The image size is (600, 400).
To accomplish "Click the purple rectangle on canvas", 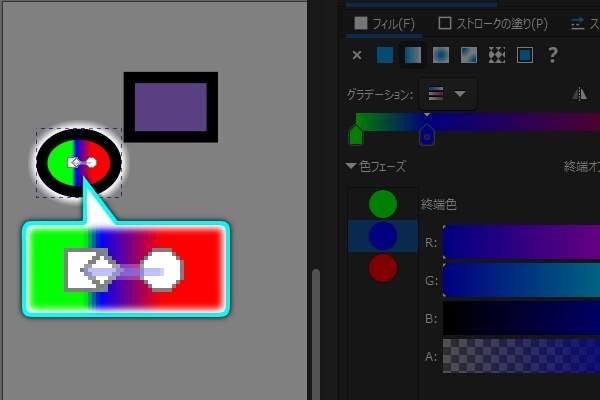I will [x=171, y=107].
